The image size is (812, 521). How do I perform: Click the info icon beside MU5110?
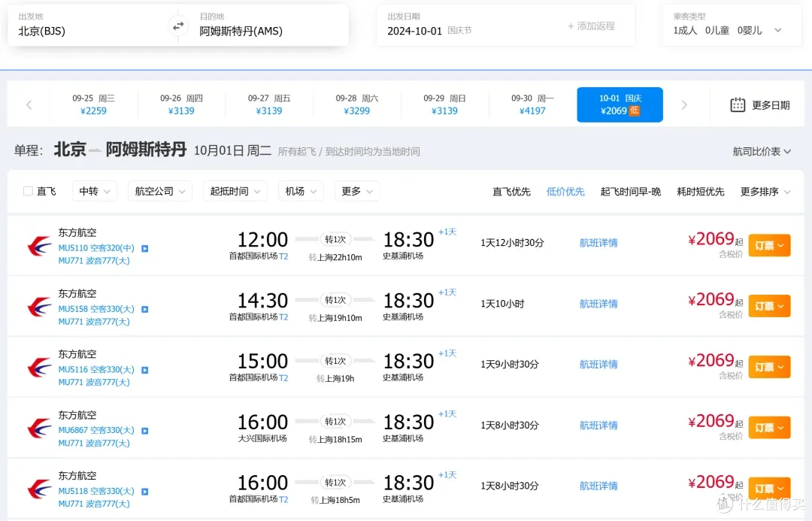point(145,249)
